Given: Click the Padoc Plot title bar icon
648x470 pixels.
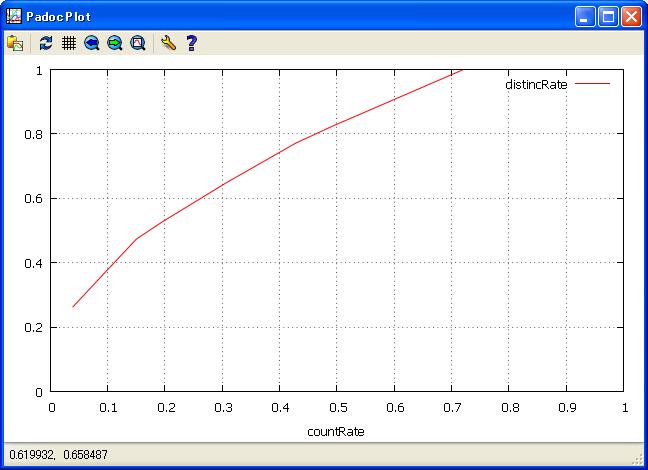Looking at the screenshot, I should coord(14,16).
